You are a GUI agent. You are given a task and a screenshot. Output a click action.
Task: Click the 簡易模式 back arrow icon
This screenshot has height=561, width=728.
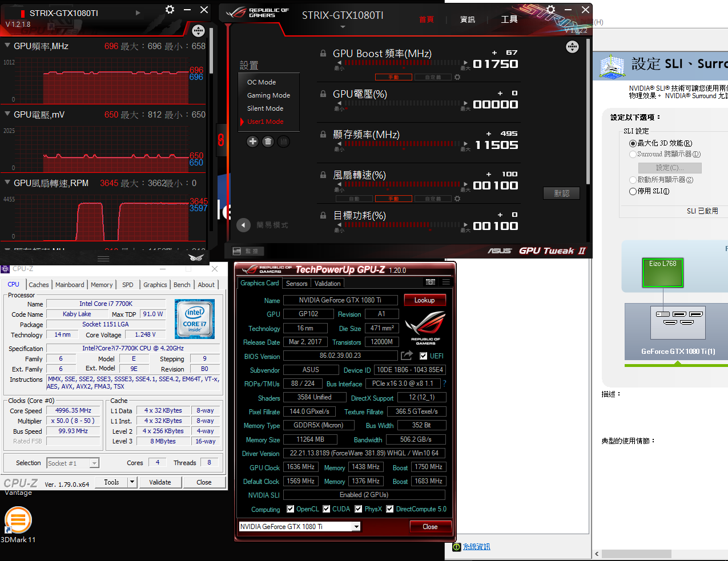coord(244,225)
